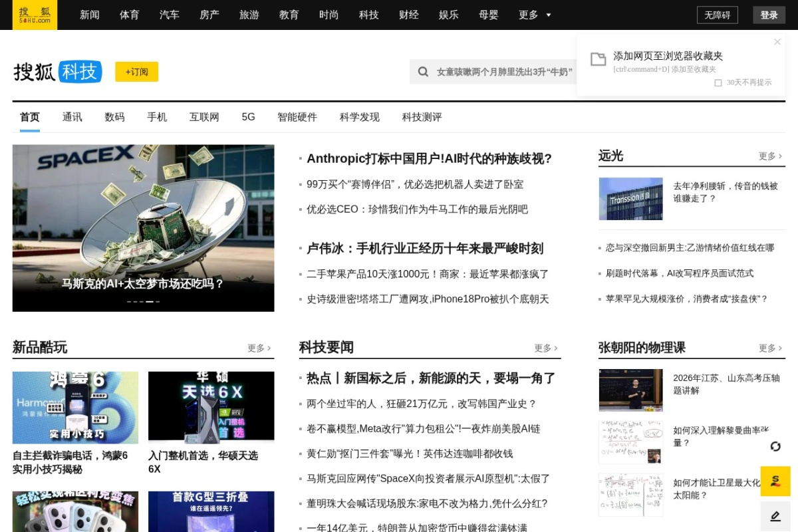Click the 华硕天选6X thumbnail
The image size is (798, 532).
click(x=211, y=408)
